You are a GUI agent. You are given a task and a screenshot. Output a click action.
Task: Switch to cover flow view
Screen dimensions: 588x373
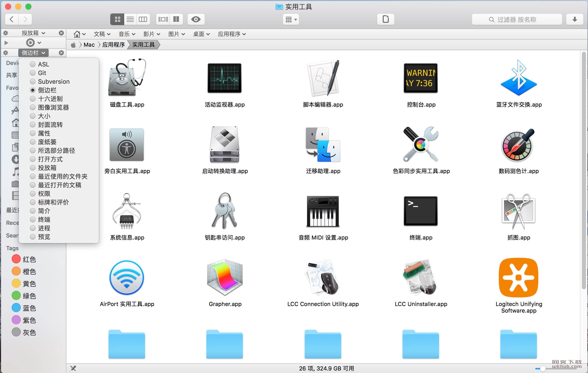tap(163, 19)
